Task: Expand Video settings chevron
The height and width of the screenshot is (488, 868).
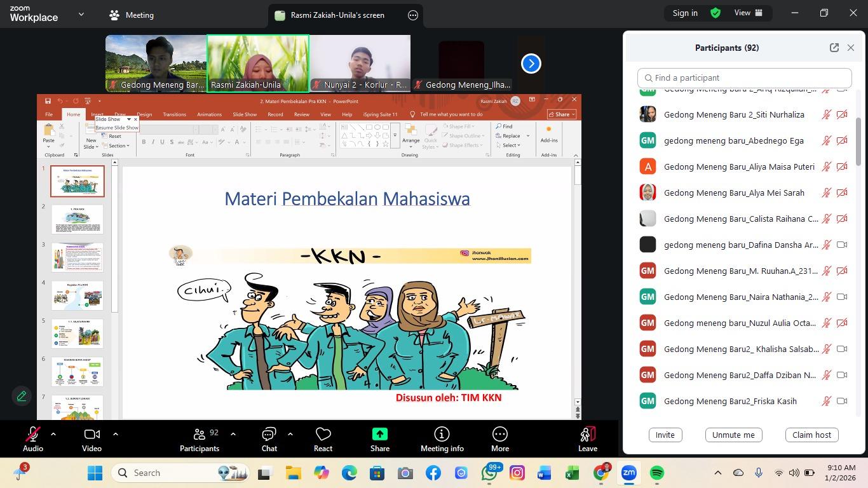Action: click(115, 435)
